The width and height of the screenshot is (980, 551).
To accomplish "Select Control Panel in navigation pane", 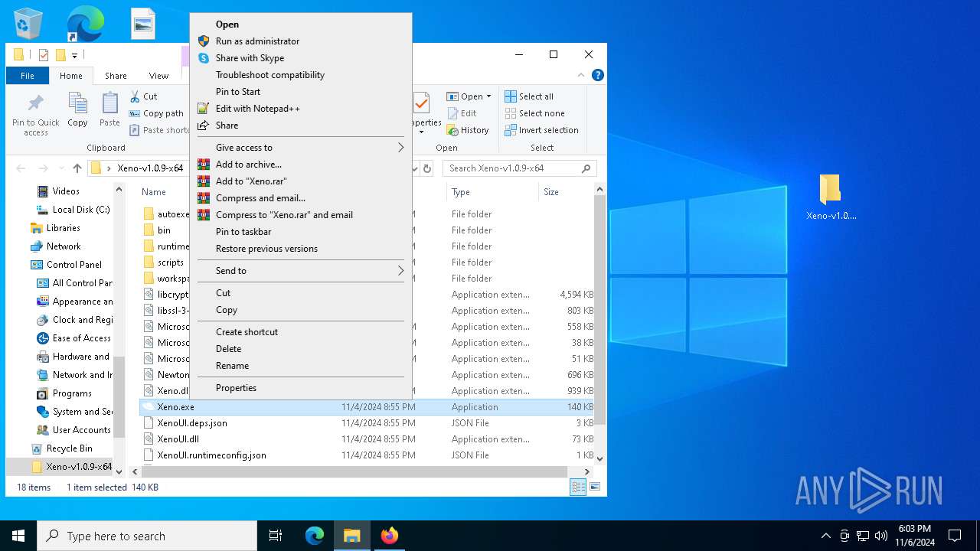I will [x=67, y=265].
